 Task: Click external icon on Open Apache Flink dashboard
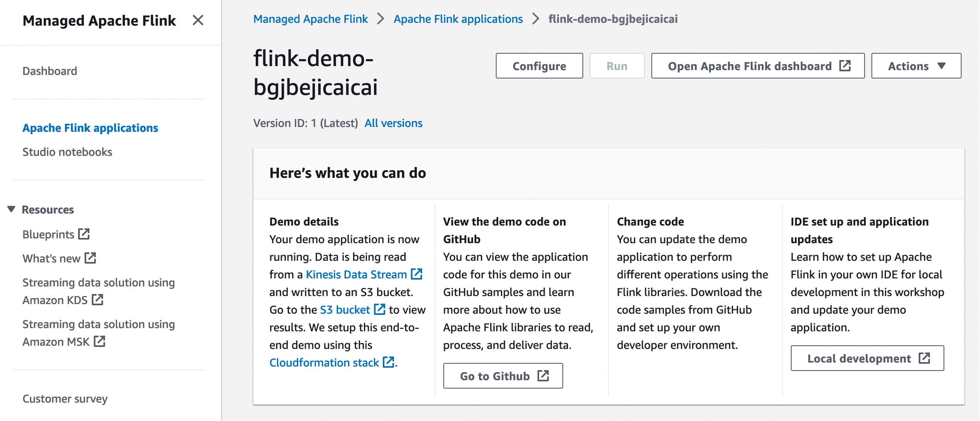pyautogui.click(x=845, y=65)
